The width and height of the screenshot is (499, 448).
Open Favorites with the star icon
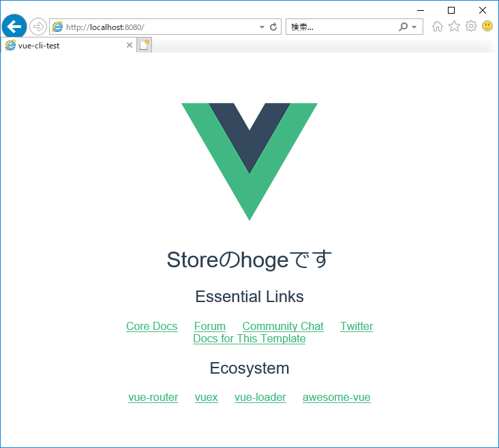(x=454, y=26)
